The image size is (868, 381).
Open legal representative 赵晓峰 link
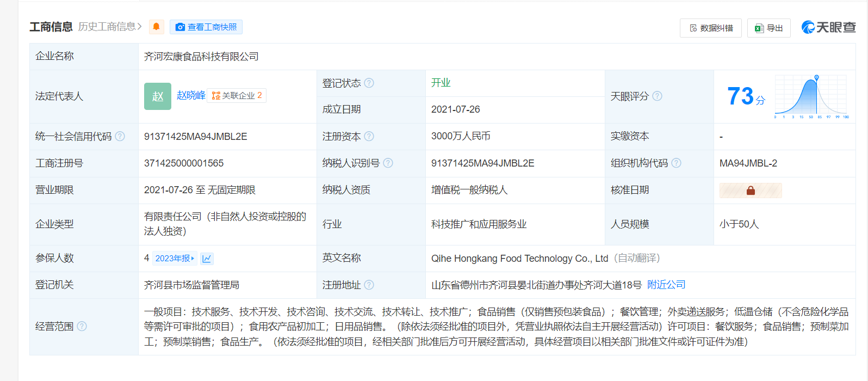[x=191, y=95]
